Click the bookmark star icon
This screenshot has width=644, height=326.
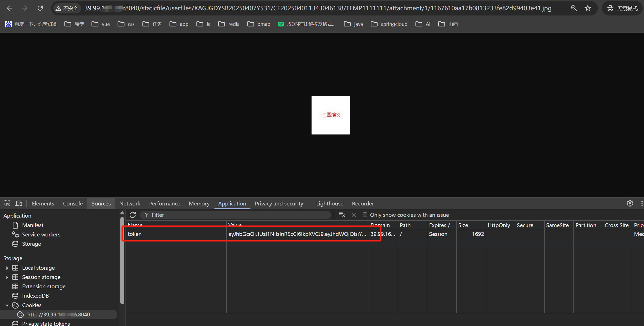coord(588,8)
